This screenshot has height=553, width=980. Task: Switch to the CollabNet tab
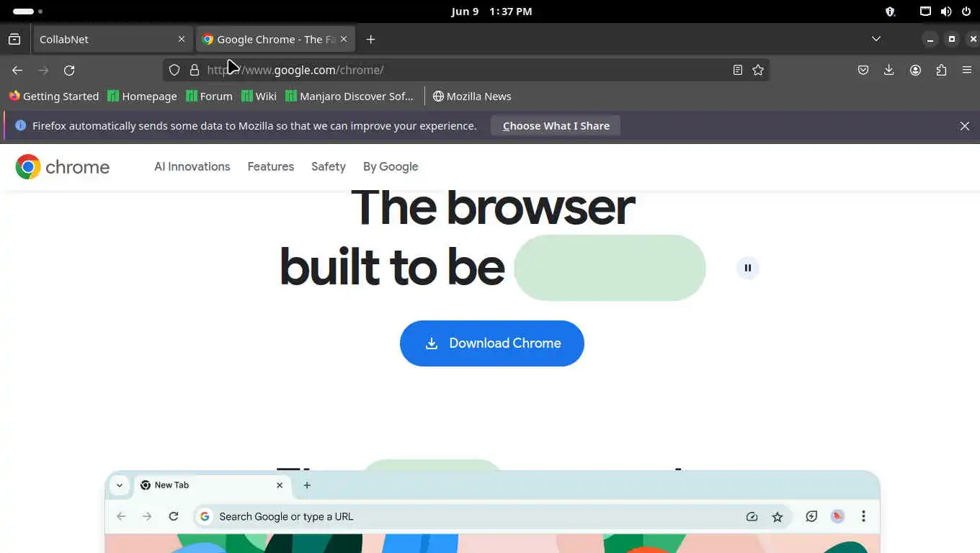[x=113, y=39]
